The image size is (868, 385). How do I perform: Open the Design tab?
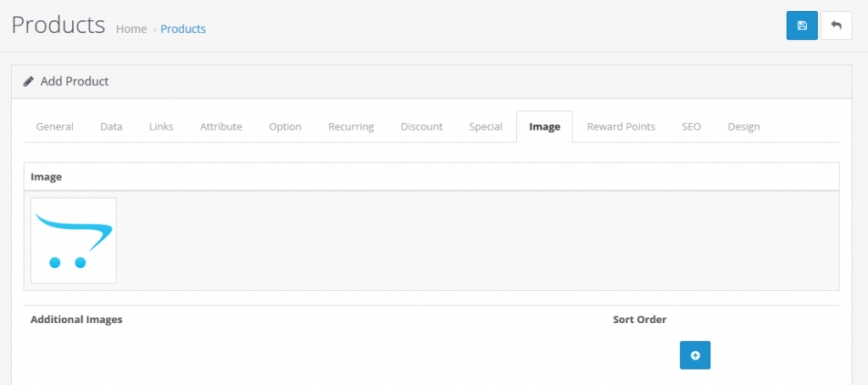tap(743, 126)
